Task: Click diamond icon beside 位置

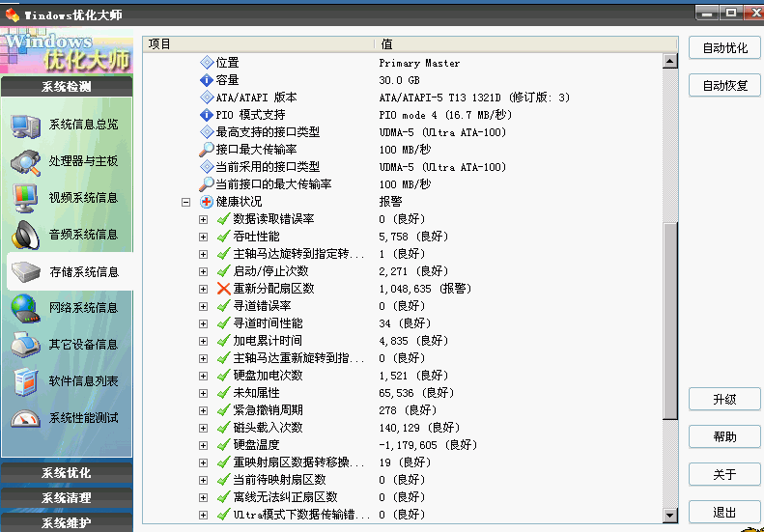Action: [207, 63]
